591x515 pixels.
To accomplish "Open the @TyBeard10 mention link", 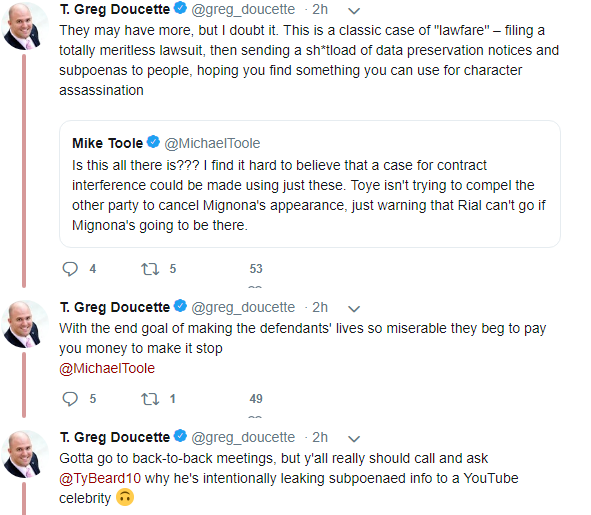I will click(100, 478).
